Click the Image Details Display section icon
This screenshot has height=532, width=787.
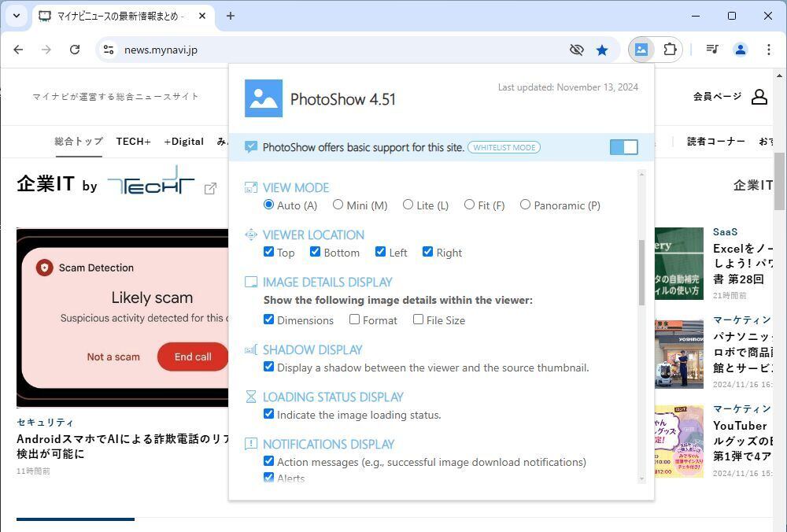[250, 282]
